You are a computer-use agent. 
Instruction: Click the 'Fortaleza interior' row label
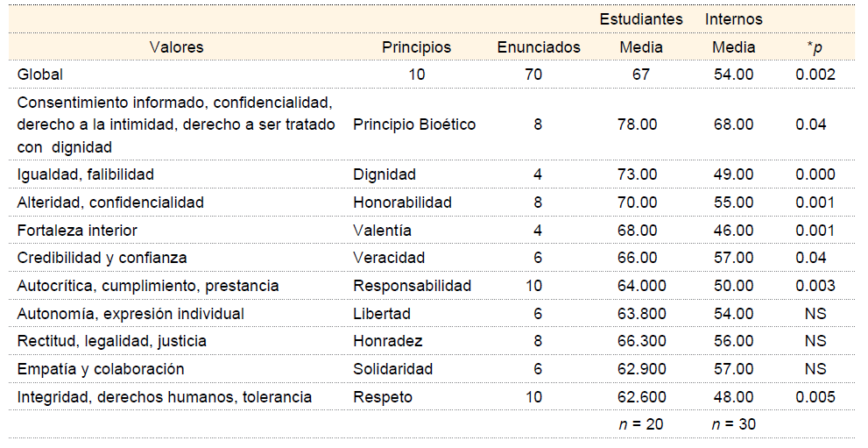(78, 231)
